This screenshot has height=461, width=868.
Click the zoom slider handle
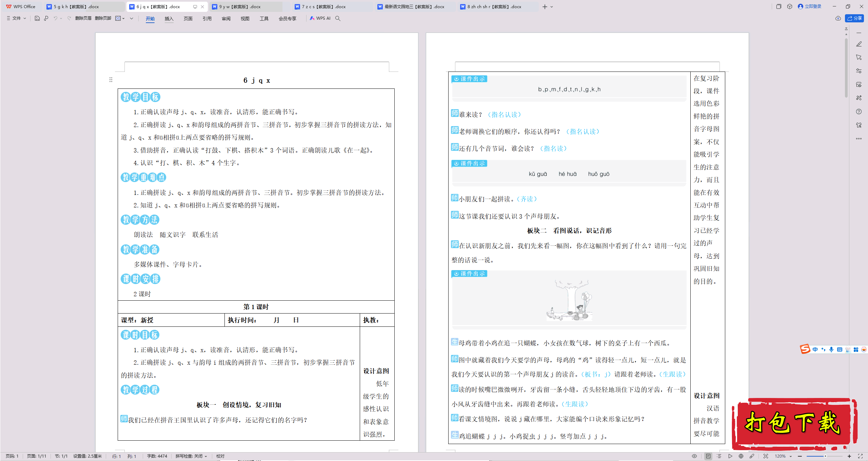pos(825,456)
